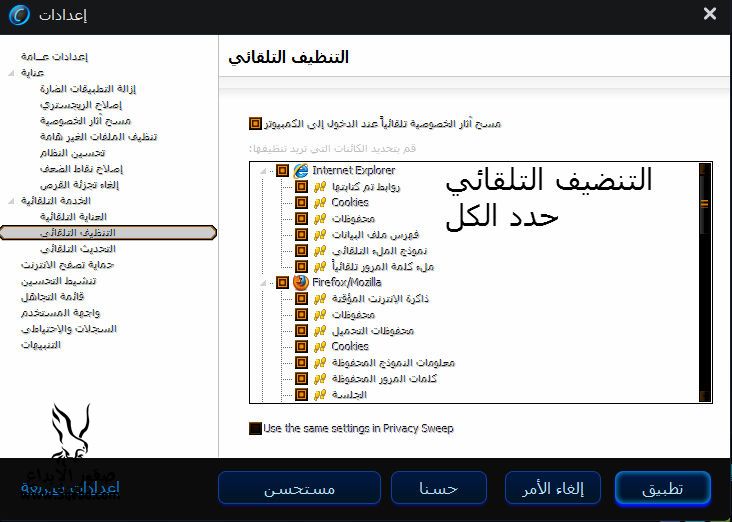732x522 pixels.
Task: Click the app logo in title bar
Action: pos(19,15)
